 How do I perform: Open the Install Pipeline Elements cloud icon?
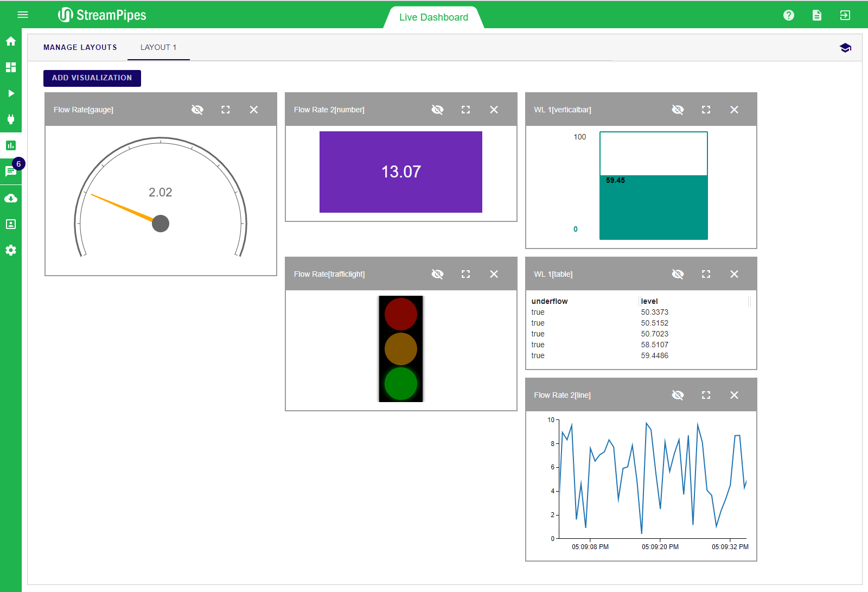[x=11, y=198]
